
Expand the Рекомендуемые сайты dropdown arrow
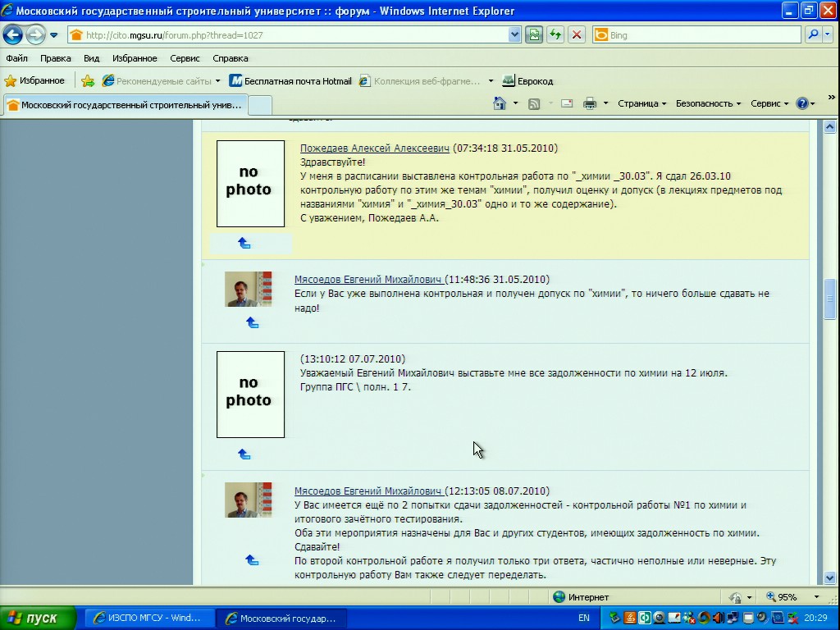point(217,81)
